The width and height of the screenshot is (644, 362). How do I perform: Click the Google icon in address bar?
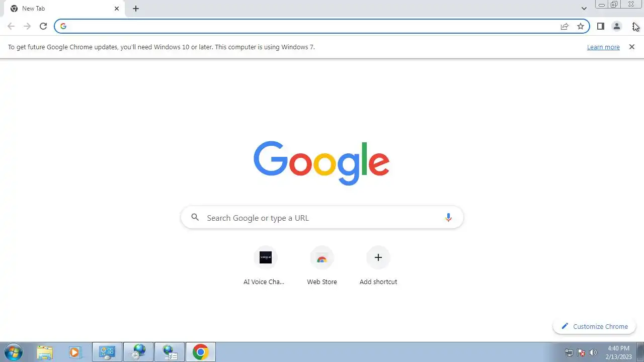[63, 26]
